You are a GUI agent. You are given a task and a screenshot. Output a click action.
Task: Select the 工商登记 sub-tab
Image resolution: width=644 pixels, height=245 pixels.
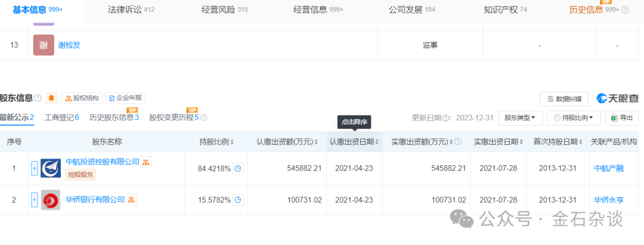click(61, 118)
